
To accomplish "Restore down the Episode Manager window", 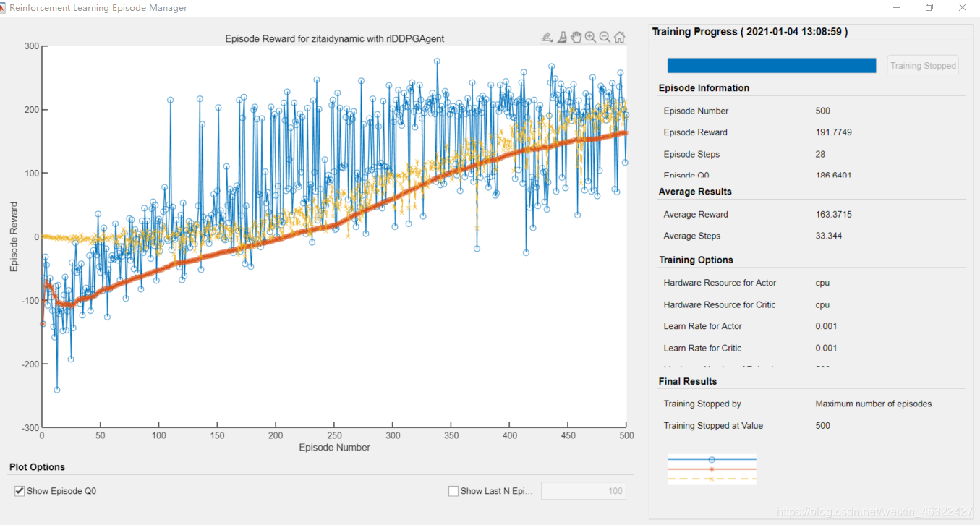I will pyautogui.click(x=929, y=8).
